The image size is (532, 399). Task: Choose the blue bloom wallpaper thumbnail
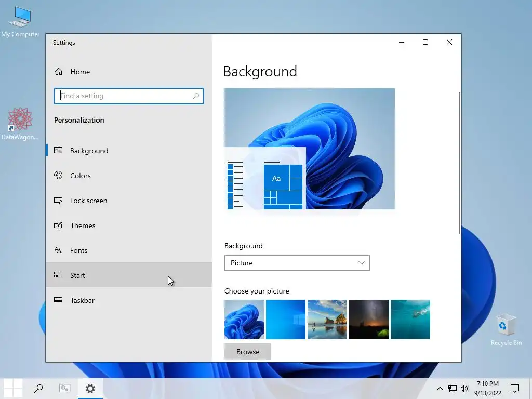point(244,320)
